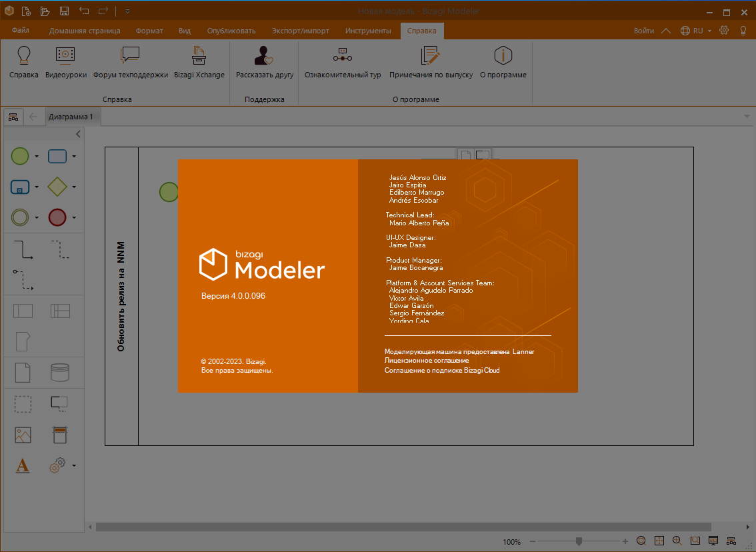The image size is (756, 552).
Task: Click the diagram hierarchy icon beside tabs
Action: click(13, 117)
